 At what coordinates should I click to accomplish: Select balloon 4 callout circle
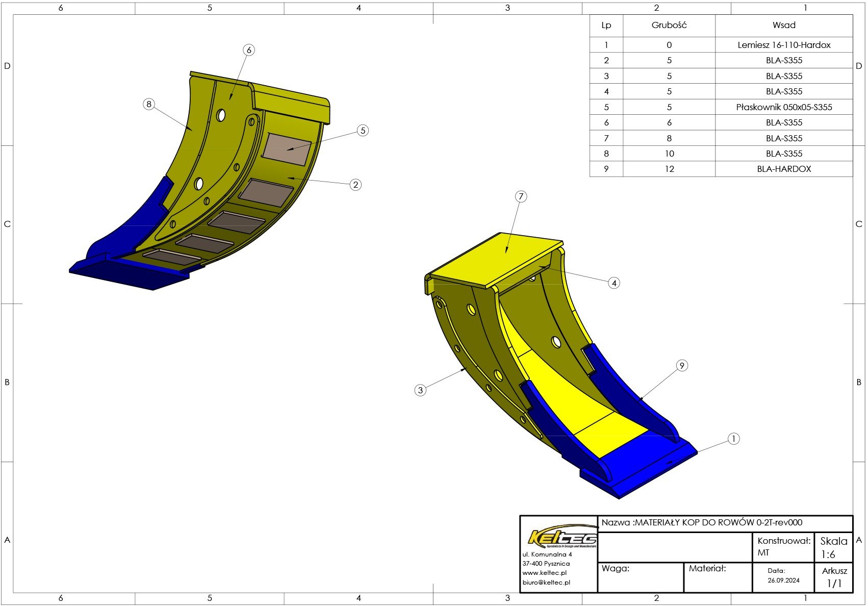[614, 283]
